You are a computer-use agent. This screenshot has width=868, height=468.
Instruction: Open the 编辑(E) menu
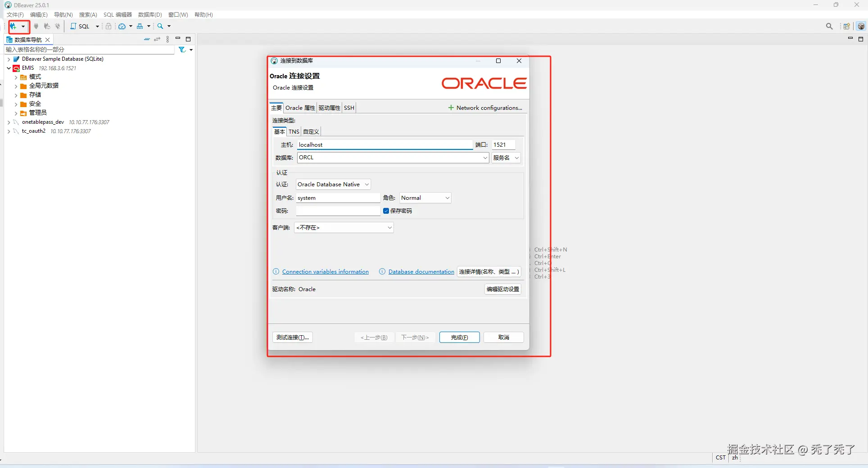[39, 15]
